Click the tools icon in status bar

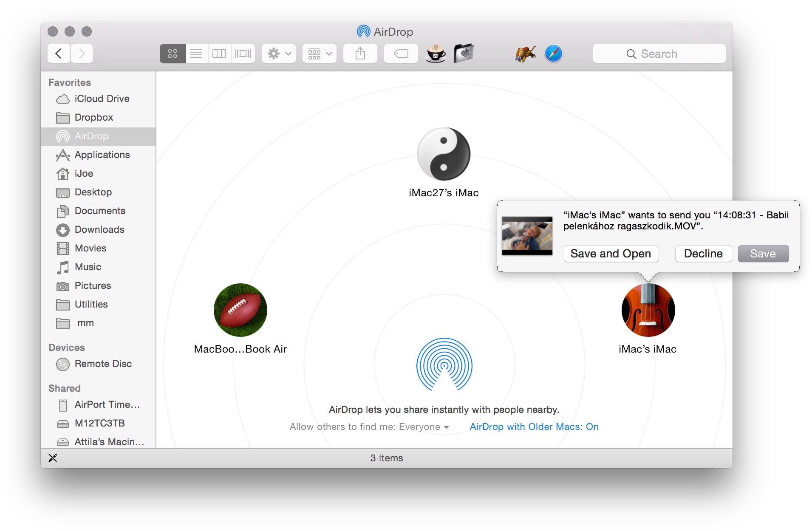(x=53, y=458)
